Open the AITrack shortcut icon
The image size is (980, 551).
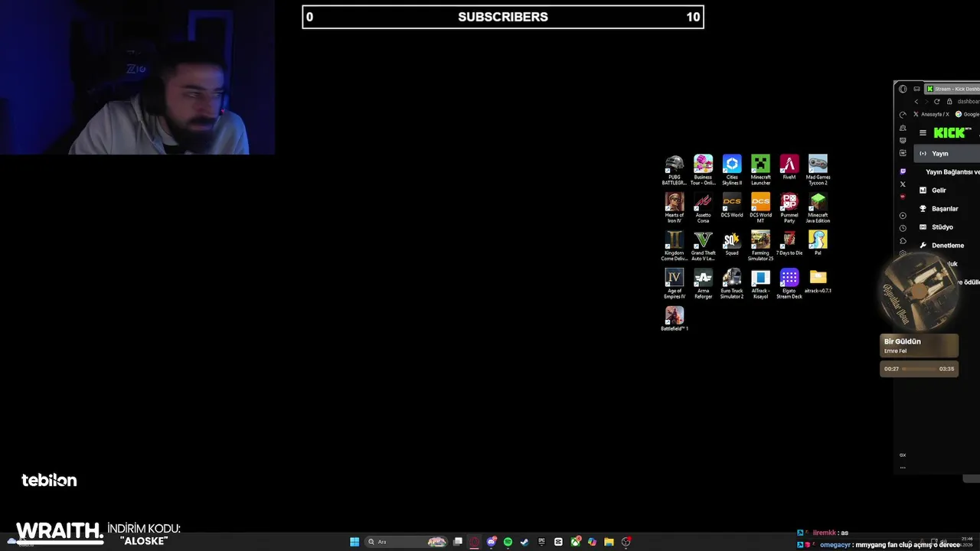[x=760, y=283]
